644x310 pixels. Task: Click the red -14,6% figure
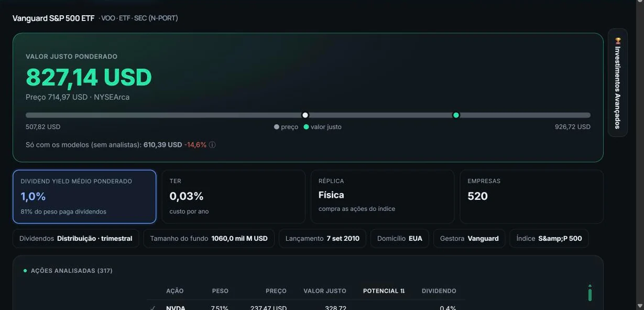click(195, 145)
